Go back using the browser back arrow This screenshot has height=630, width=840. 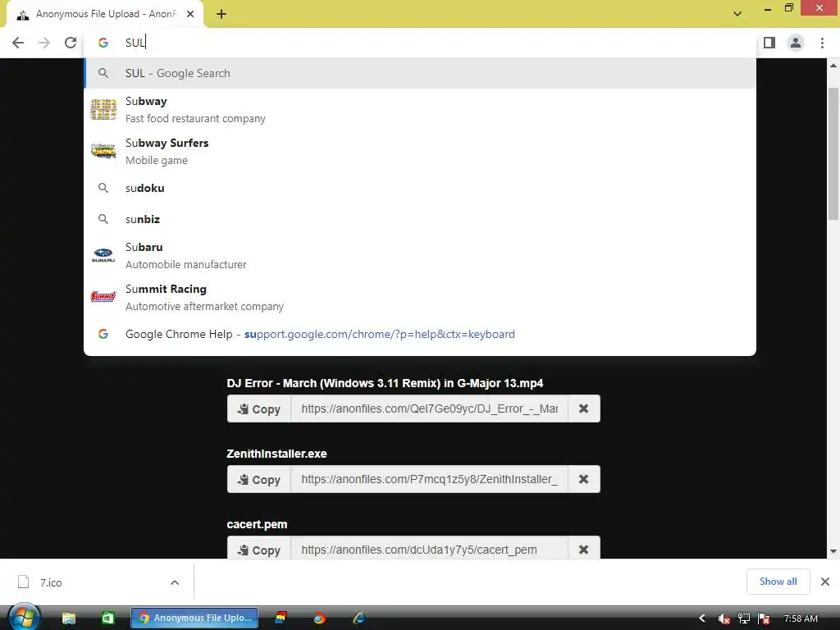click(18, 43)
